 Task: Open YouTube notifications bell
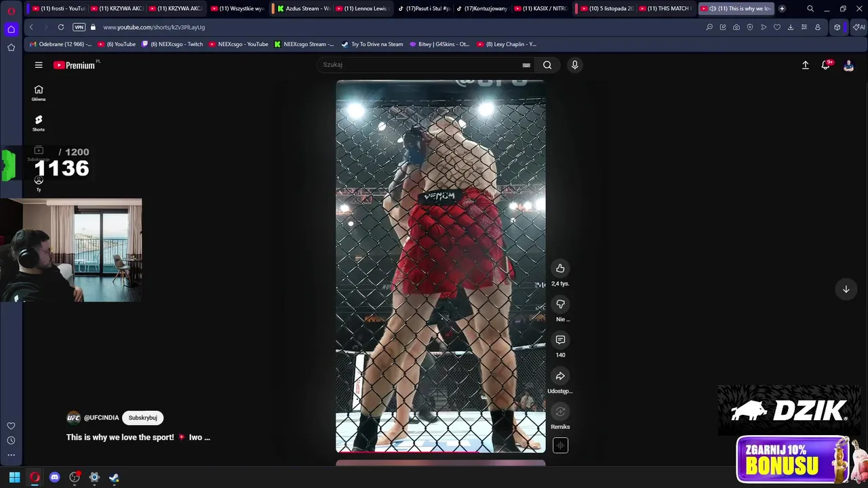(825, 65)
